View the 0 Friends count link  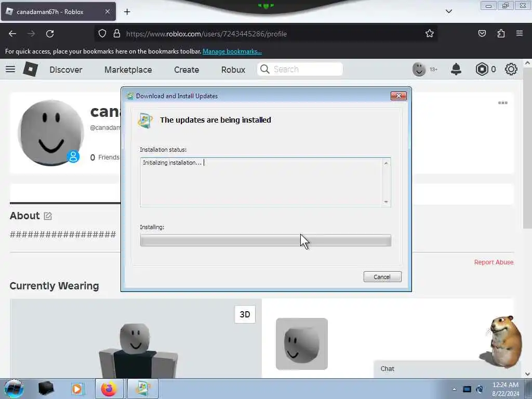tap(105, 157)
